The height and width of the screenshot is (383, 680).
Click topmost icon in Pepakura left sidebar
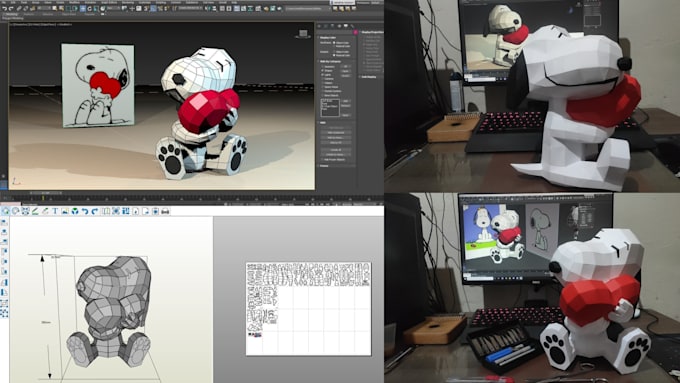click(4, 222)
